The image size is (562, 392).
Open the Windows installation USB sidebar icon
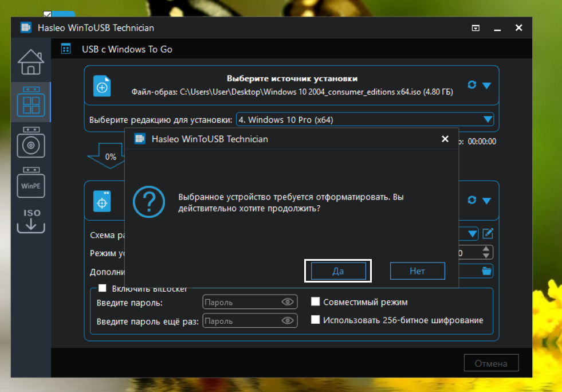(31, 142)
